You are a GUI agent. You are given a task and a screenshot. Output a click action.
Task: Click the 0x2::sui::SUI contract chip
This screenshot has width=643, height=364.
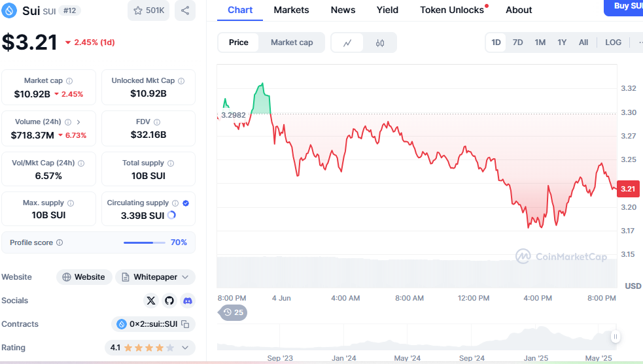point(153,324)
